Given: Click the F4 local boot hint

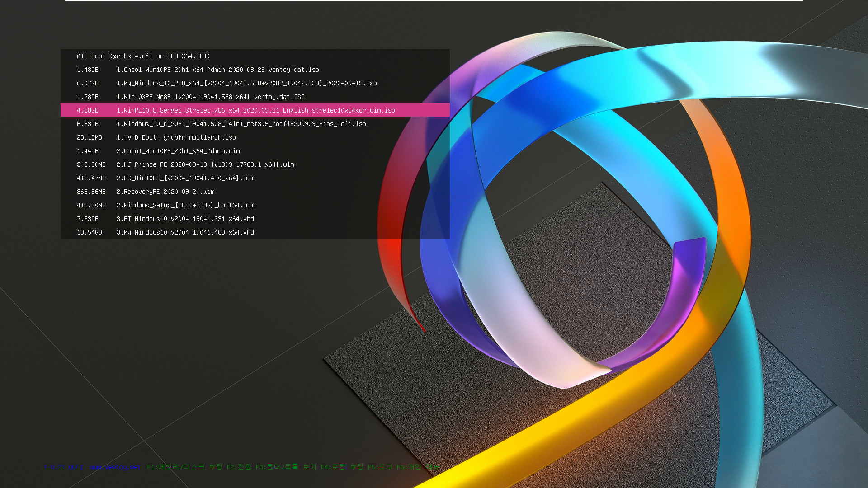Looking at the screenshot, I should tap(342, 467).
